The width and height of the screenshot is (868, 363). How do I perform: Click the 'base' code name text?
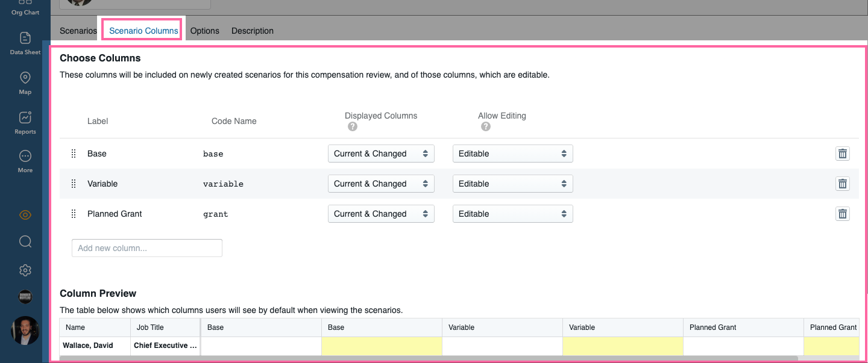pos(213,154)
